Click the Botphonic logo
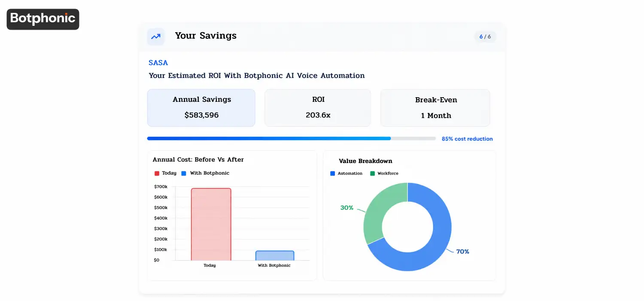Screen dimensions: 644x301 (x=43, y=19)
